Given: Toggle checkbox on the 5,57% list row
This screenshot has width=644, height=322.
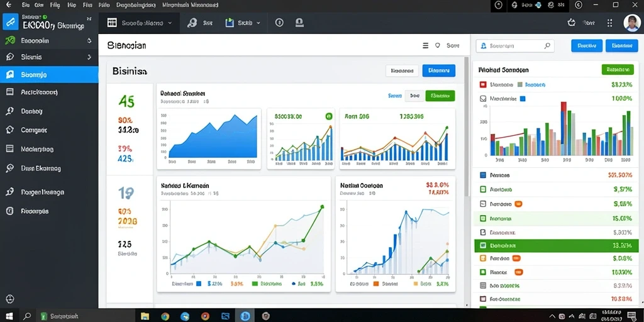Looking at the screenshot, I should 483,189.
